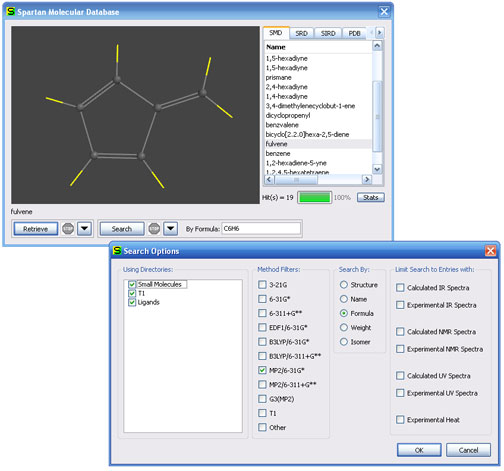The image size is (504, 471).
Task: Click the Name column header
Action: point(318,47)
